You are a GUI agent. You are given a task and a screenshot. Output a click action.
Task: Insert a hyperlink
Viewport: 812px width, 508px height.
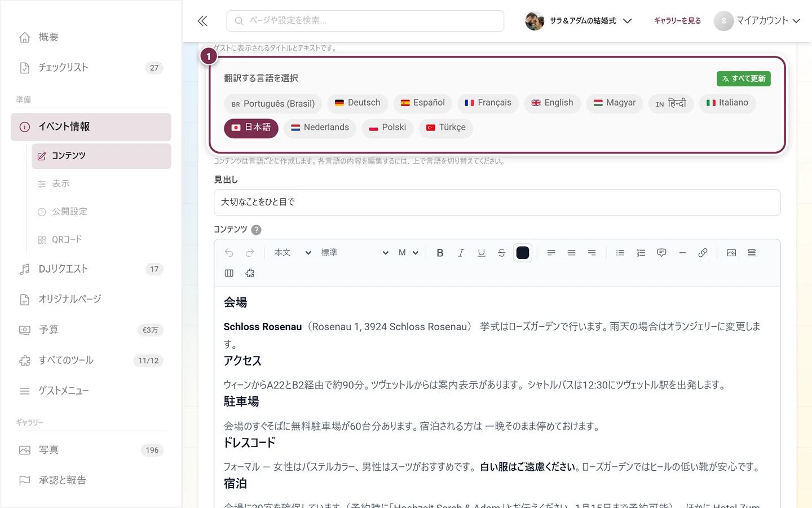703,253
